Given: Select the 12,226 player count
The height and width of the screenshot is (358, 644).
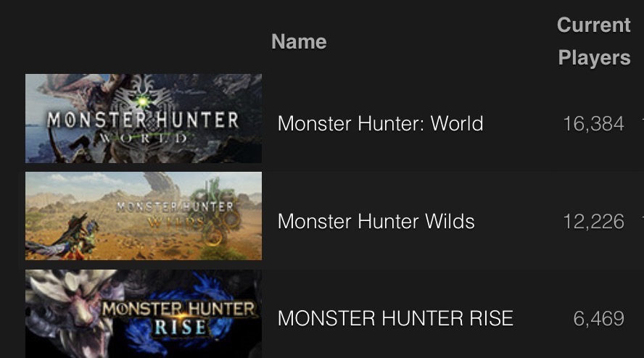Looking at the screenshot, I should click(593, 222).
